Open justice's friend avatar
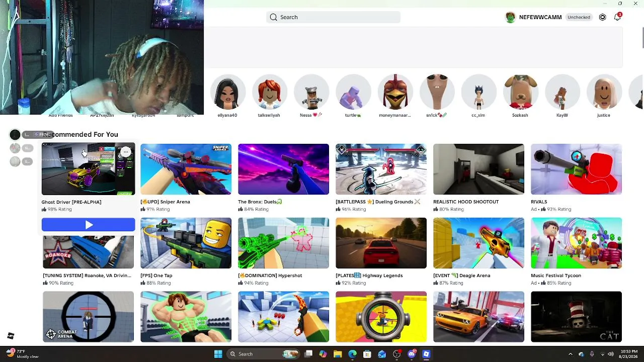Image resolution: width=644 pixels, height=362 pixels. 604,92
